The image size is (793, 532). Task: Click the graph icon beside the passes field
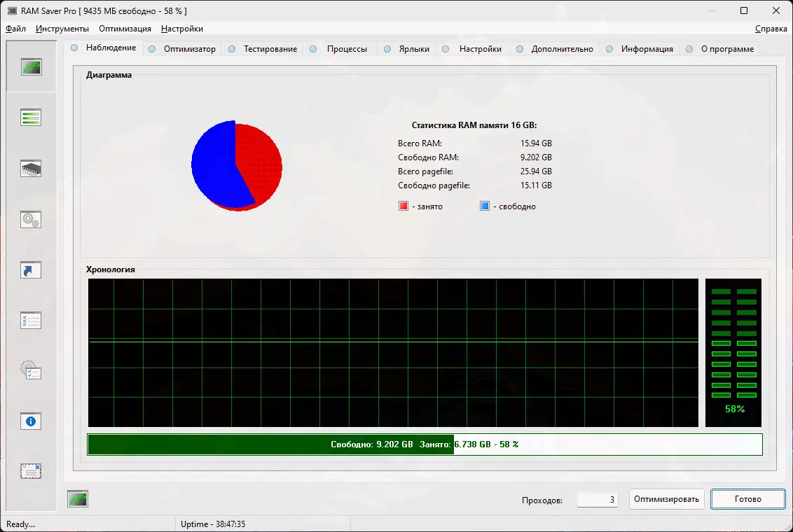[x=78, y=499]
